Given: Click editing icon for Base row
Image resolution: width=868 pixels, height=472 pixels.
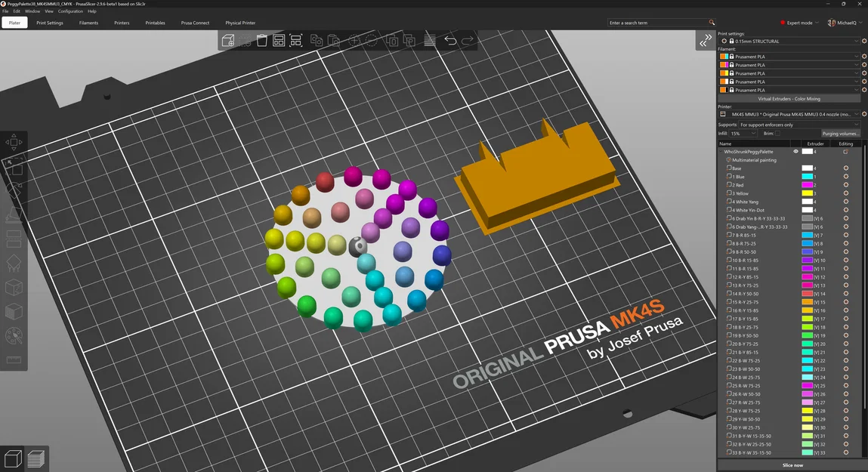Looking at the screenshot, I should tap(846, 168).
